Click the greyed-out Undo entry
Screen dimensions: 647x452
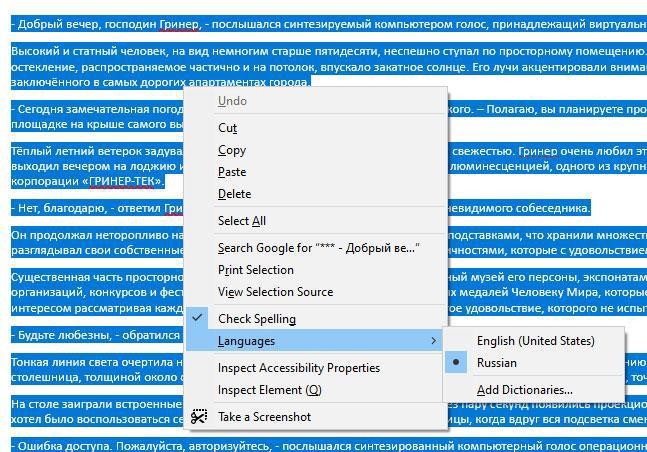pos(232,101)
